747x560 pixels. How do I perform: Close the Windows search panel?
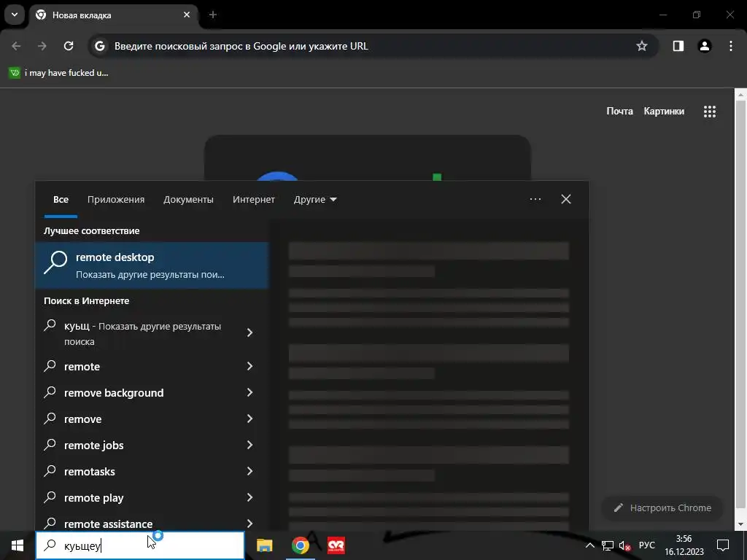click(566, 199)
